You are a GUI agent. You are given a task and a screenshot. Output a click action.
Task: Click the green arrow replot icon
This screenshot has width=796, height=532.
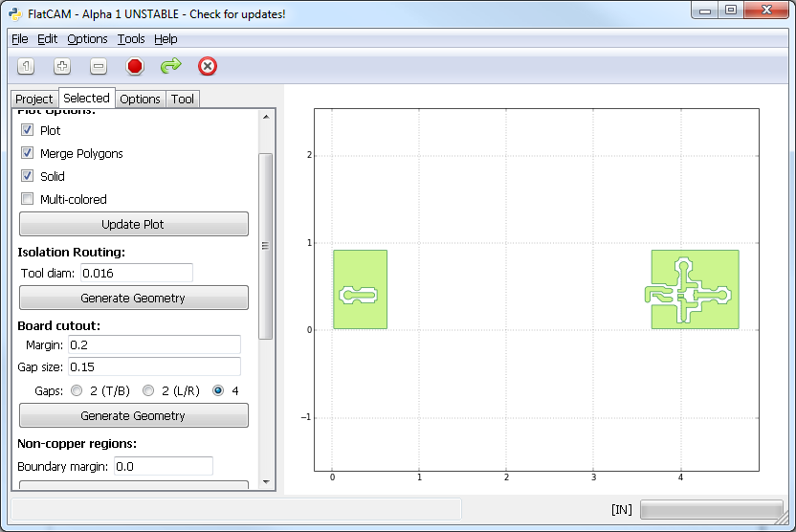point(171,66)
